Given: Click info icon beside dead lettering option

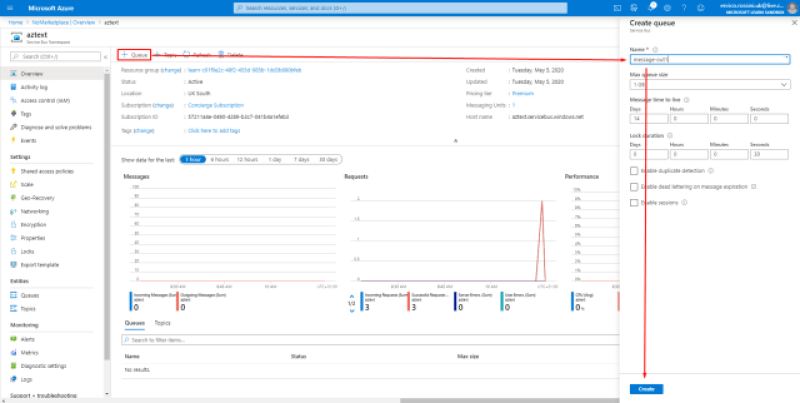Looking at the screenshot, I should coord(753,187).
